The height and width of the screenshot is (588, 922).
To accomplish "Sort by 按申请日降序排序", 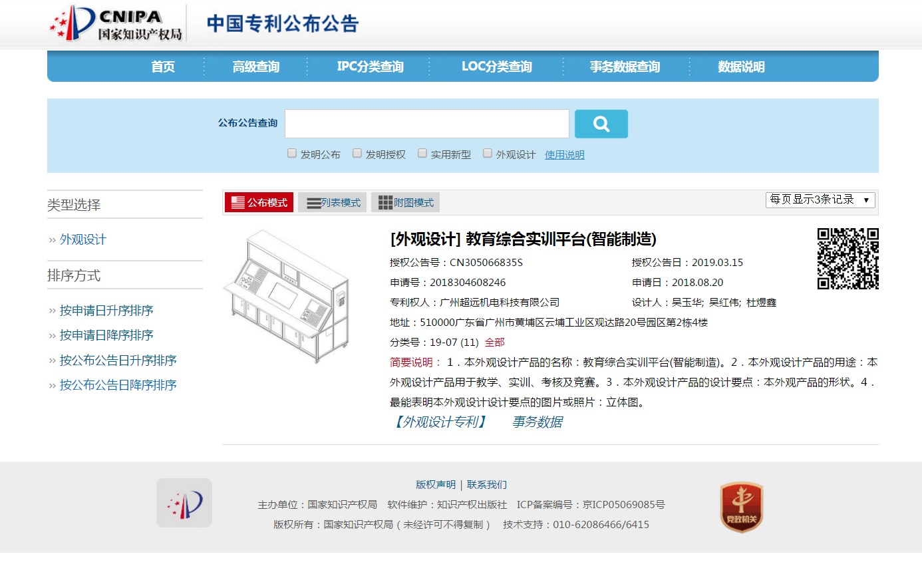I will pyautogui.click(x=106, y=335).
